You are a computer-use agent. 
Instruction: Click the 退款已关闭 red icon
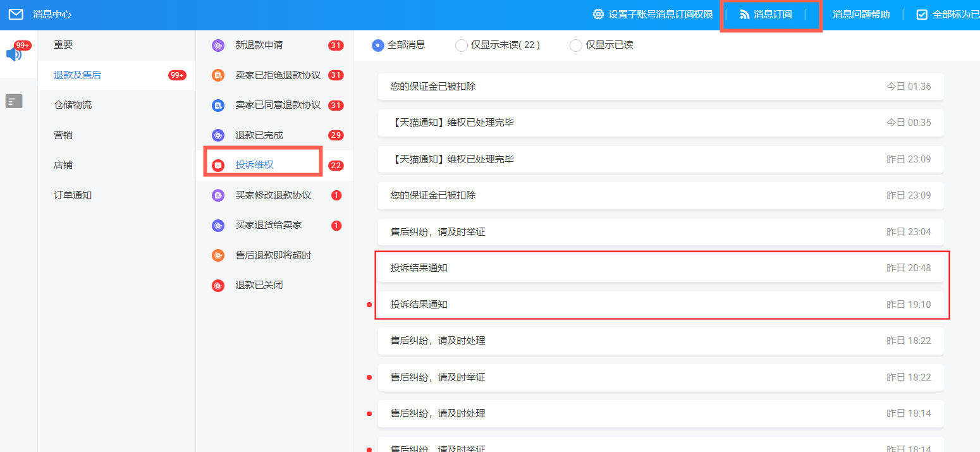click(x=218, y=286)
